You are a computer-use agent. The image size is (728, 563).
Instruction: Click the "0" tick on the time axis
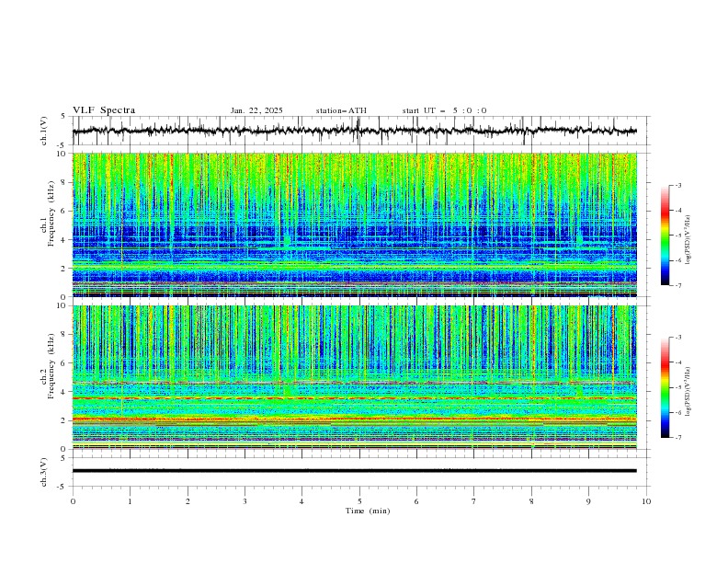[x=73, y=501]
